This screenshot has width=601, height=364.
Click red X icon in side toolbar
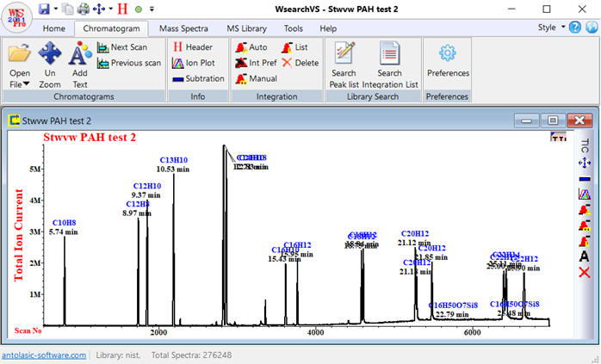click(584, 272)
